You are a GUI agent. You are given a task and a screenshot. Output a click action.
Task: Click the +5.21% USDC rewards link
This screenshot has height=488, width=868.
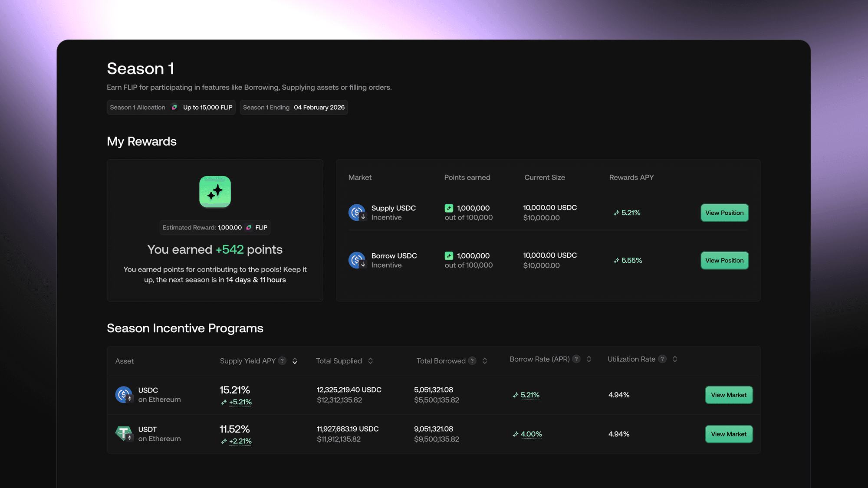240,402
